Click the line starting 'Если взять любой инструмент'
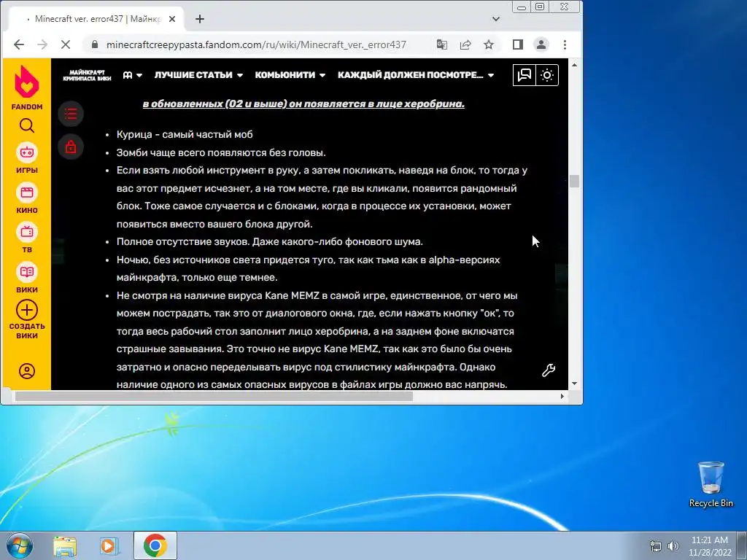Image resolution: width=747 pixels, height=560 pixels. click(322, 171)
